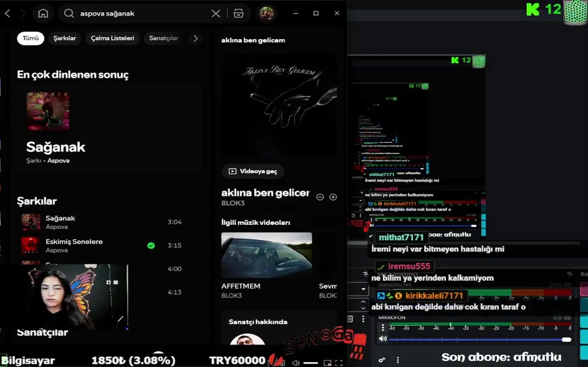Switch to the Sanatçılar filter tab
The image size is (588, 367).
[164, 38]
